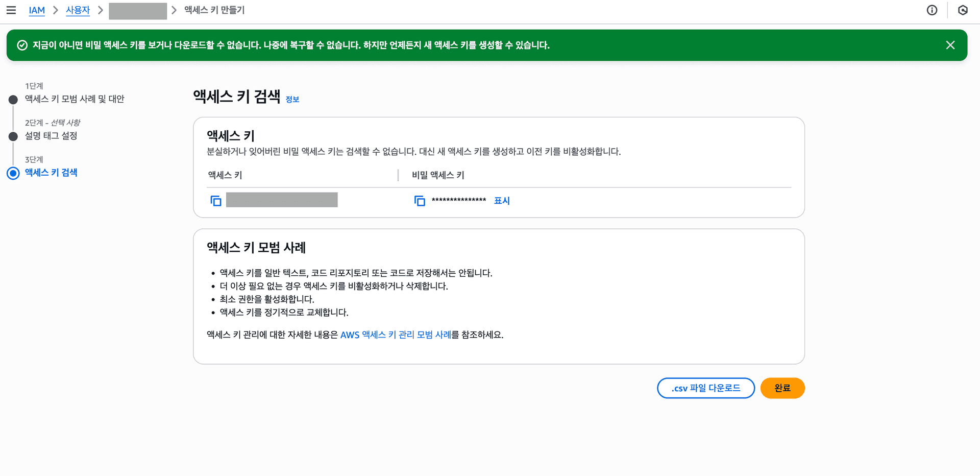Open recently visited services clock icon

click(x=963, y=10)
